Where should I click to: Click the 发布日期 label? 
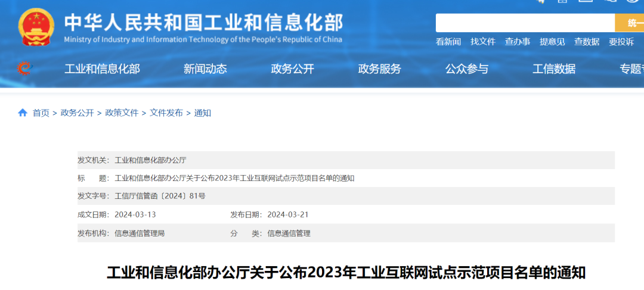(246, 214)
